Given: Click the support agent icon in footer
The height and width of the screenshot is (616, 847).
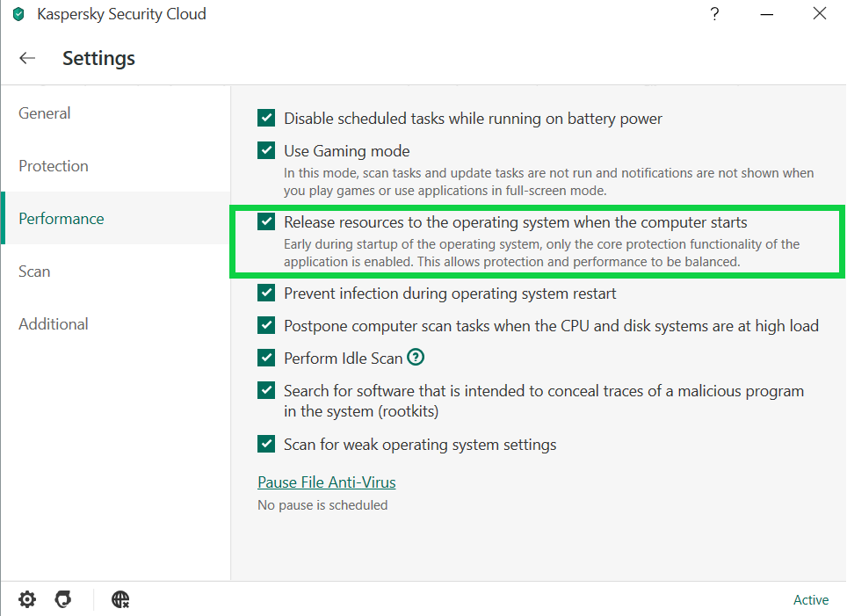Looking at the screenshot, I should (x=64, y=599).
